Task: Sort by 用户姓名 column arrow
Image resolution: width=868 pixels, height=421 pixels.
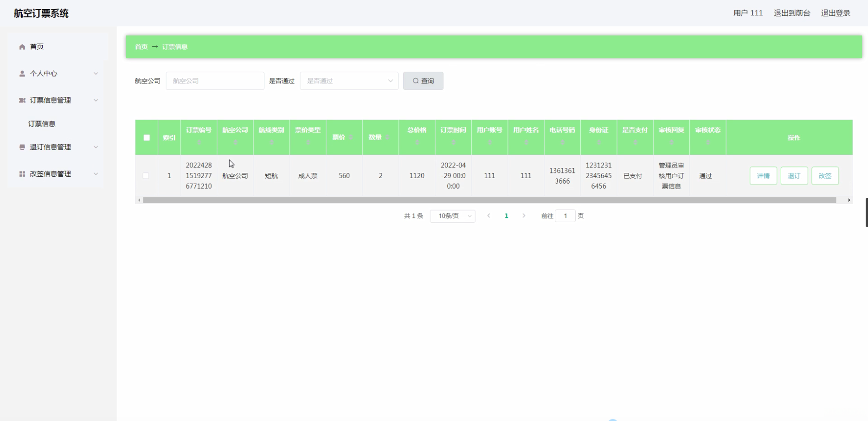Action: click(526, 142)
